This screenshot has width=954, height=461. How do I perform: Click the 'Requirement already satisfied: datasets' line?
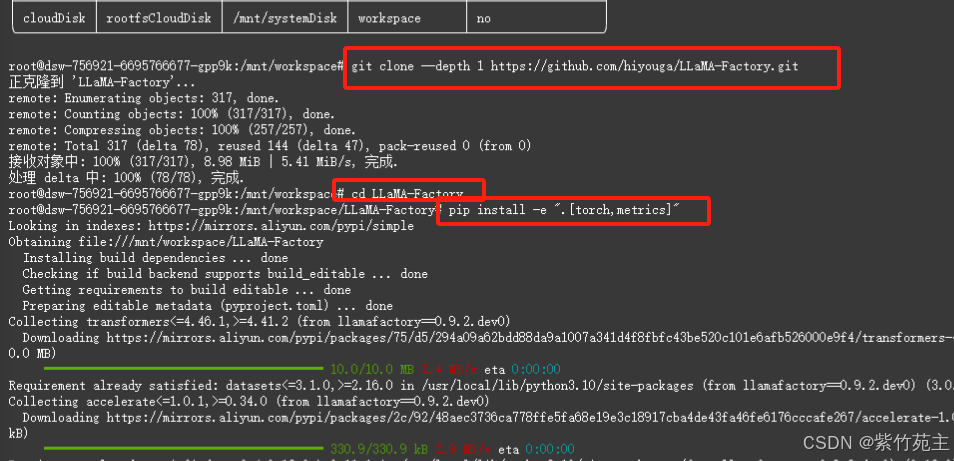click(x=481, y=386)
